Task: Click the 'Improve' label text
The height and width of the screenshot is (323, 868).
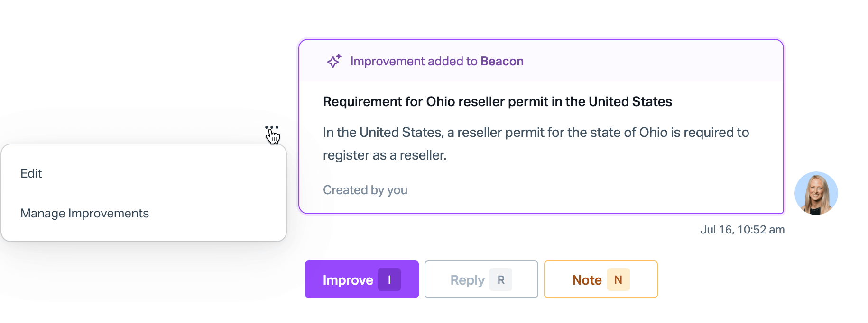Action: point(348,280)
